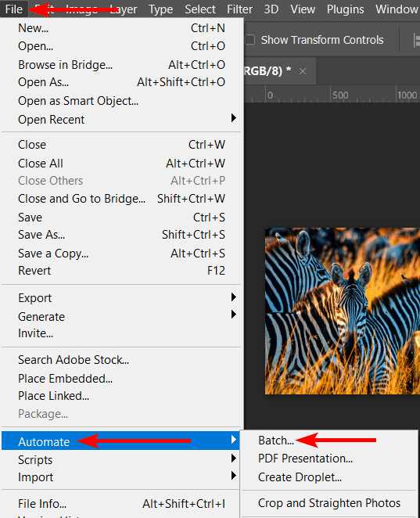Choose Crop and Straighten Photos

click(x=329, y=503)
